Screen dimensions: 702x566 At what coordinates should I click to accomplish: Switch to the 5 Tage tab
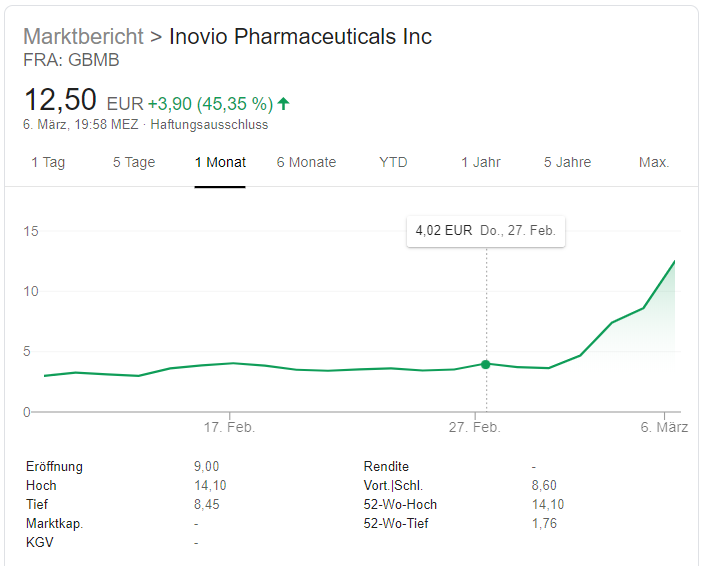[134, 162]
